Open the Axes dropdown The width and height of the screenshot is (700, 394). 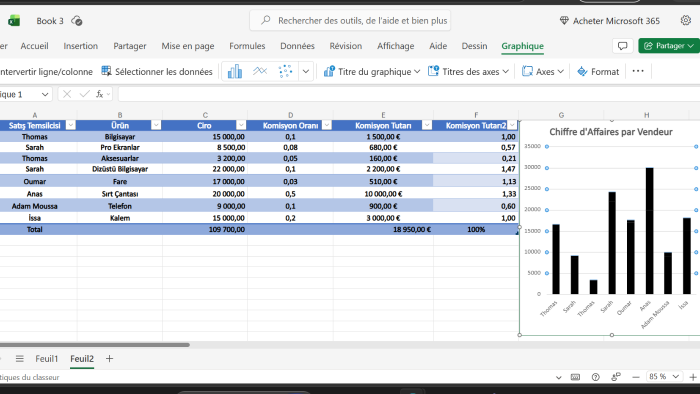pyautogui.click(x=543, y=71)
